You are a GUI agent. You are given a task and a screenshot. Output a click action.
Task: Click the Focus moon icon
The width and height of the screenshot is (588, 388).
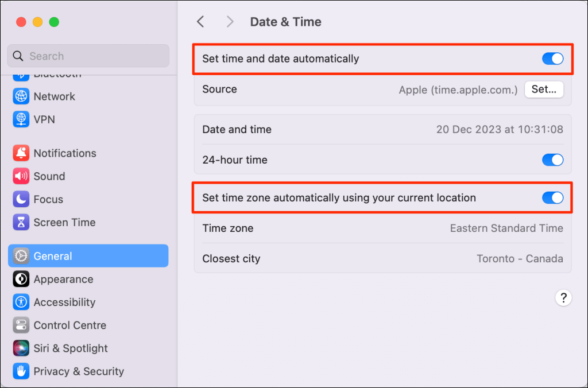pos(21,199)
